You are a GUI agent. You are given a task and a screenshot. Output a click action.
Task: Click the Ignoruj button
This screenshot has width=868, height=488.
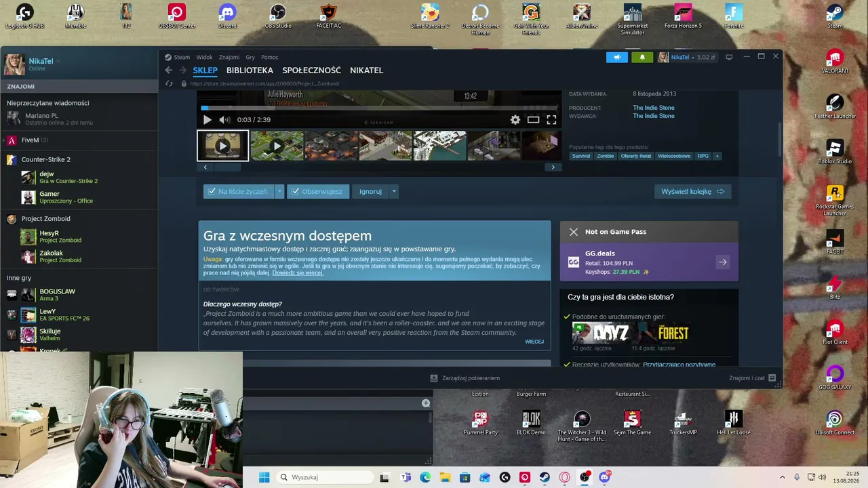click(370, 192)
